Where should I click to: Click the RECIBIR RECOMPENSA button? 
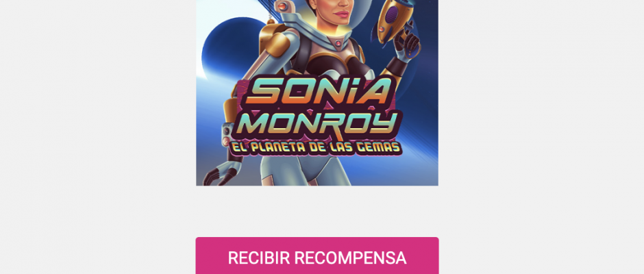click(x=317, y=256)
